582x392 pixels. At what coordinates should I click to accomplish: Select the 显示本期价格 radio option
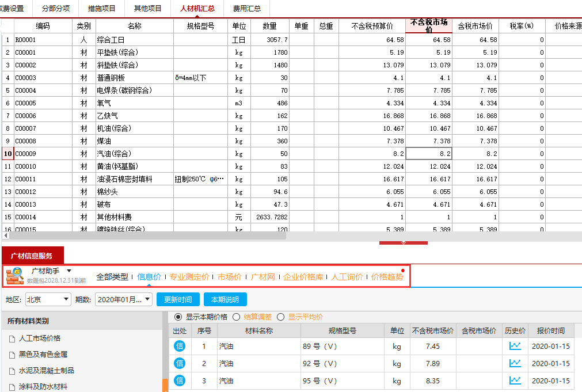click(178, 317)
